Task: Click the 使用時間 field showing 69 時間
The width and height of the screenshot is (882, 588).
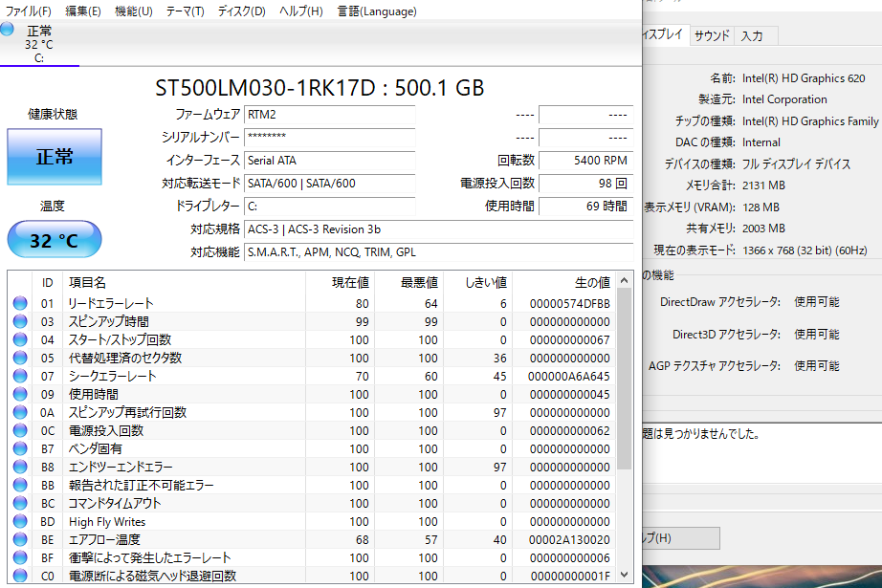Action: coord(586,207)
